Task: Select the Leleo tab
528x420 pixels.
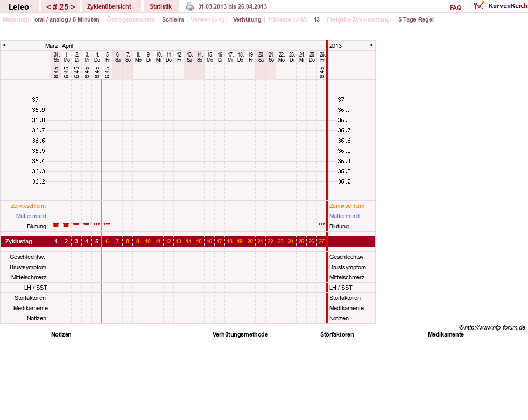Action: point(19,7)
